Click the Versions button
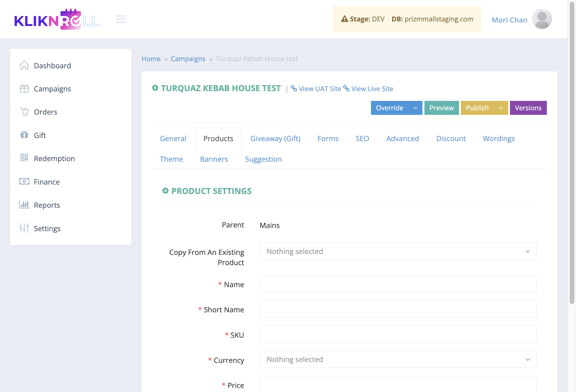576x392 pixels. 528,108
